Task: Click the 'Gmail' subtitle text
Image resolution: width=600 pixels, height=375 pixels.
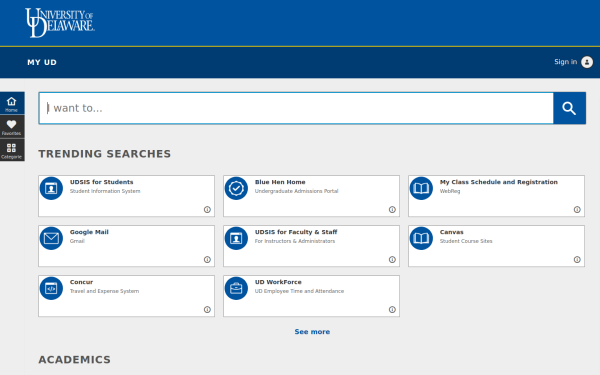Action: click(x=77, y=241)
